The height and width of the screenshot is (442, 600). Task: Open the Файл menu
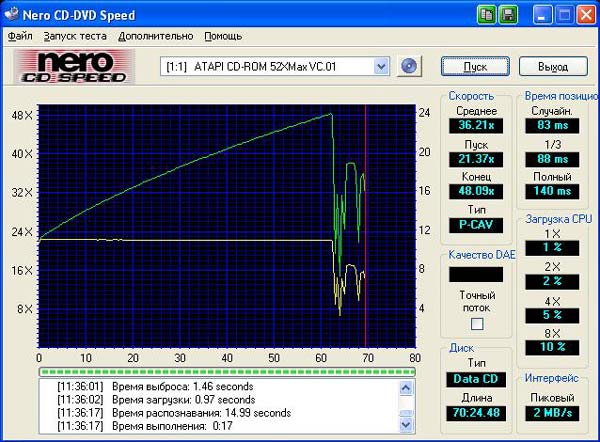click(20, 36)
